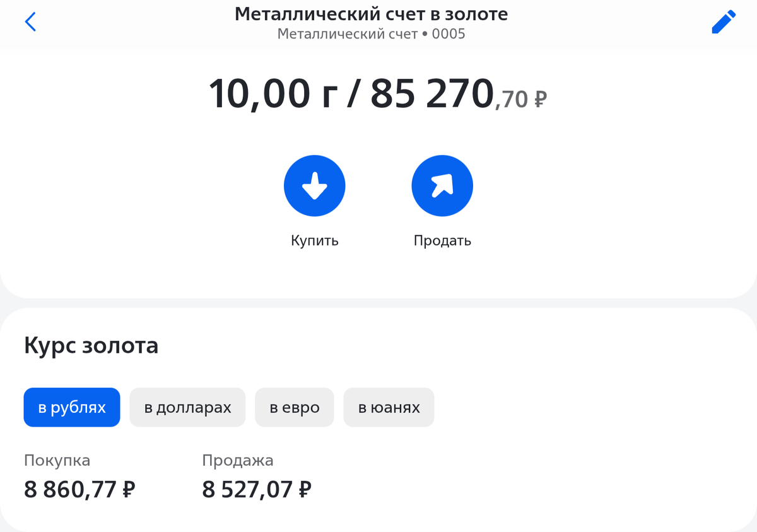Tap the Покупка price 8 860,77 ₽
The width and height of the screenshot is (757, 532).
pos(78,489)
